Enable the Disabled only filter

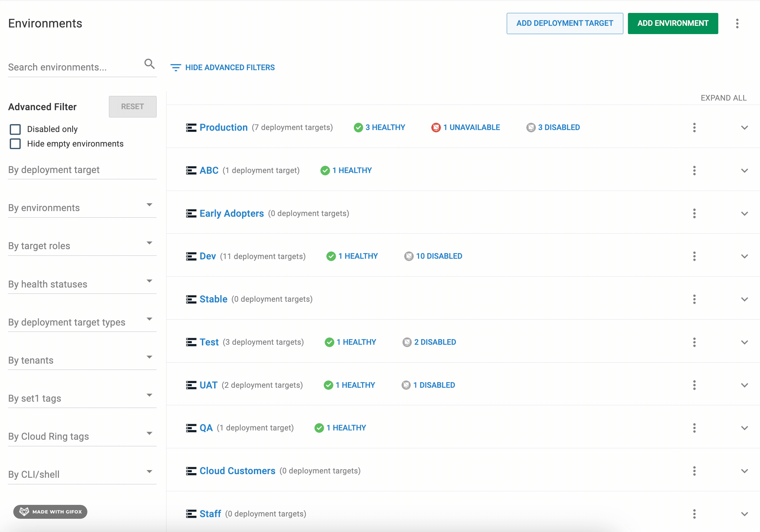click(15, 129)
